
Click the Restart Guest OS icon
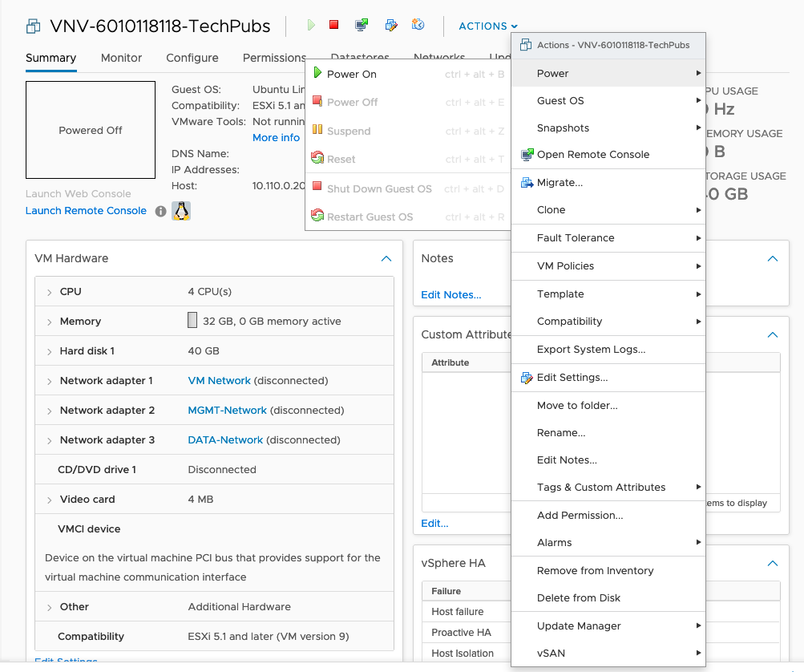(x=317, y=216)
